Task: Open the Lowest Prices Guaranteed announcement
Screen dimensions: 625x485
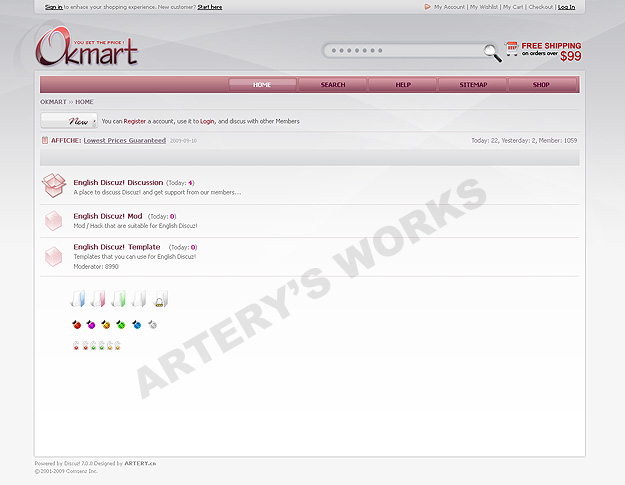Action: coord(124,141)
